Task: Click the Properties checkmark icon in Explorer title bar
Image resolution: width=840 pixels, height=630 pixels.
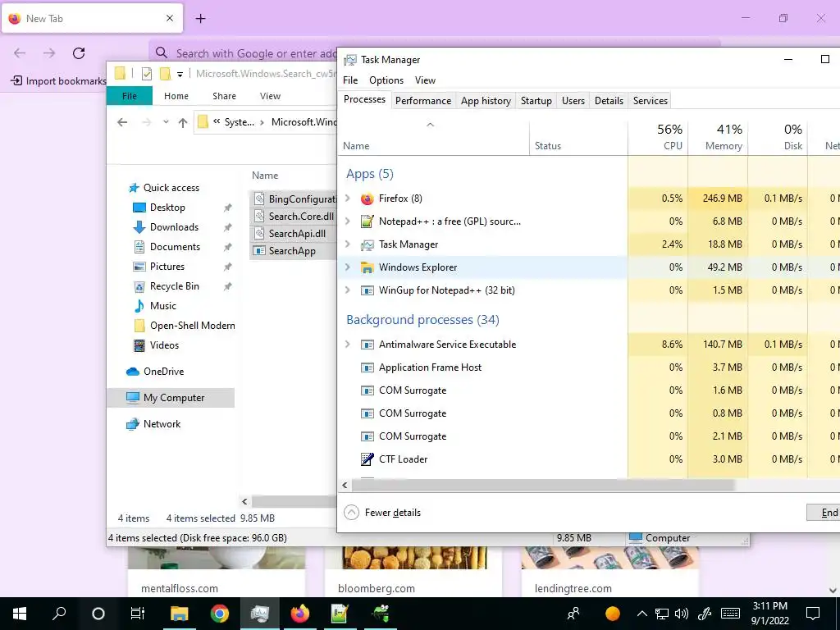Action: coord(146,74)
